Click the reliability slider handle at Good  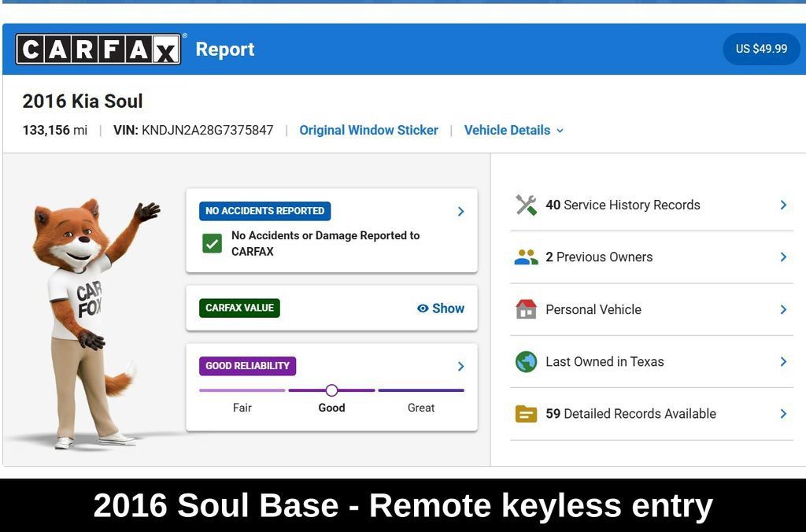[x=331, y=390]
